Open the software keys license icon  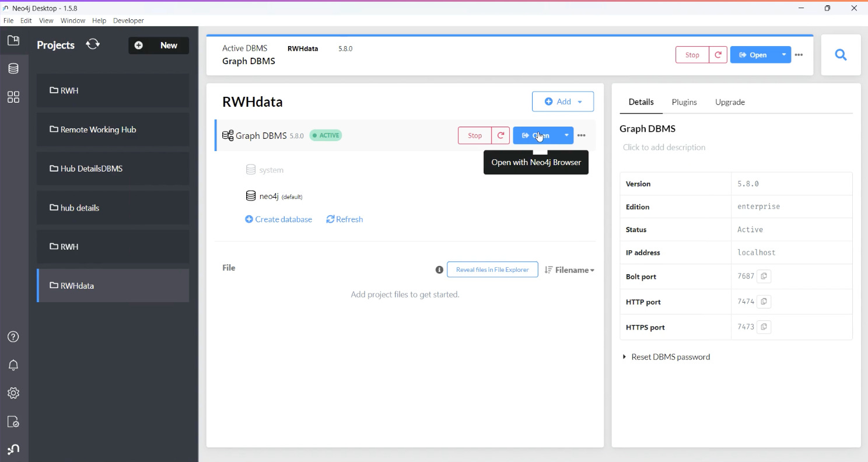[x=13, y=421]
